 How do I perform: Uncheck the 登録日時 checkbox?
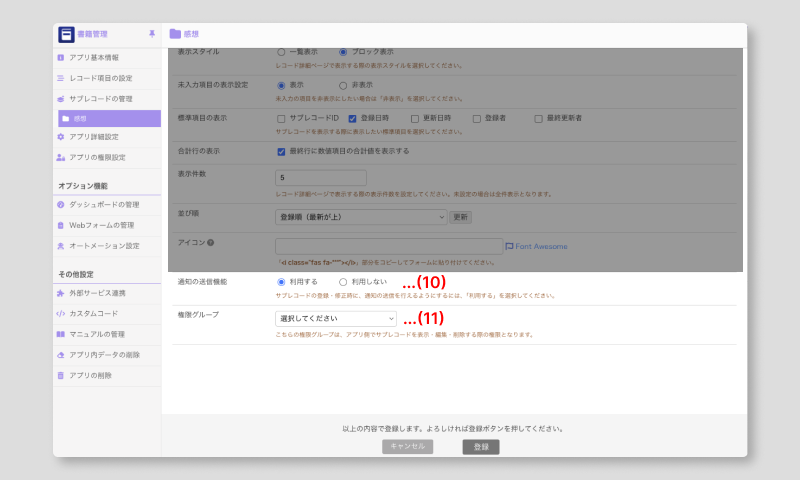[352, 118]
